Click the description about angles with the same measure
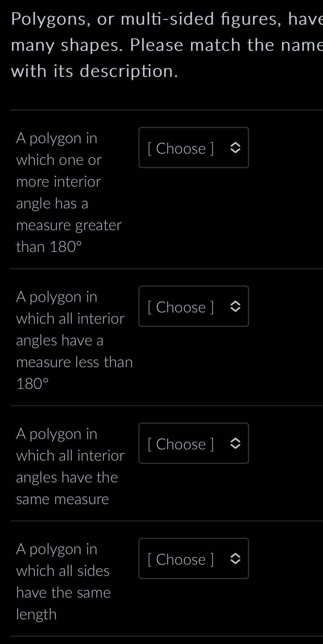This screenshot has height=644, width=323. pyautogui.click(x=69, y=466)
